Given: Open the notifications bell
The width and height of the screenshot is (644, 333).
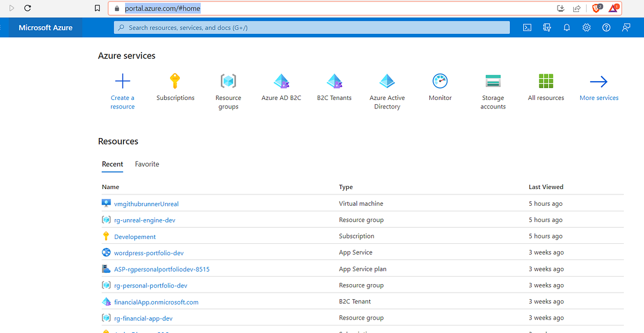Looking at the screenshot, I should coord(567,27).
